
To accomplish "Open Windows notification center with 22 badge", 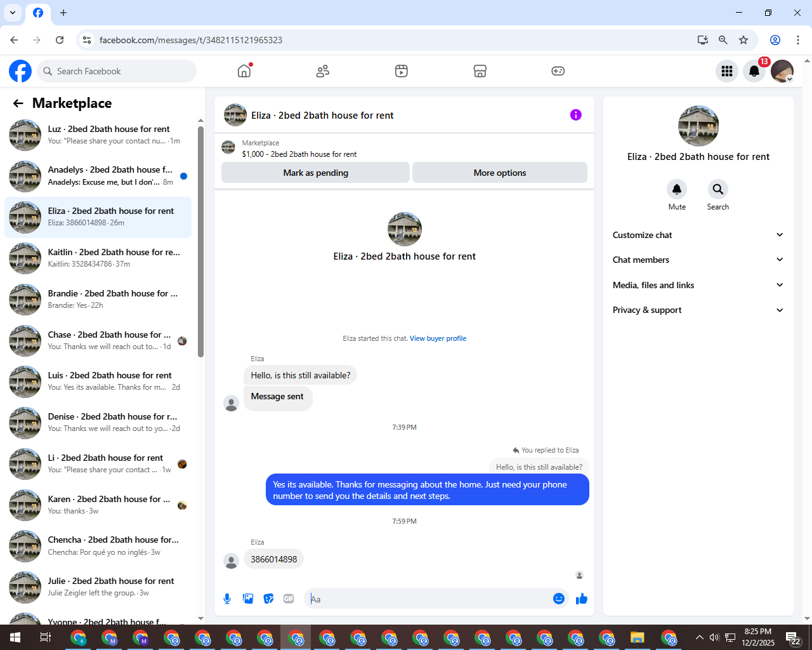I will (793, 637).
